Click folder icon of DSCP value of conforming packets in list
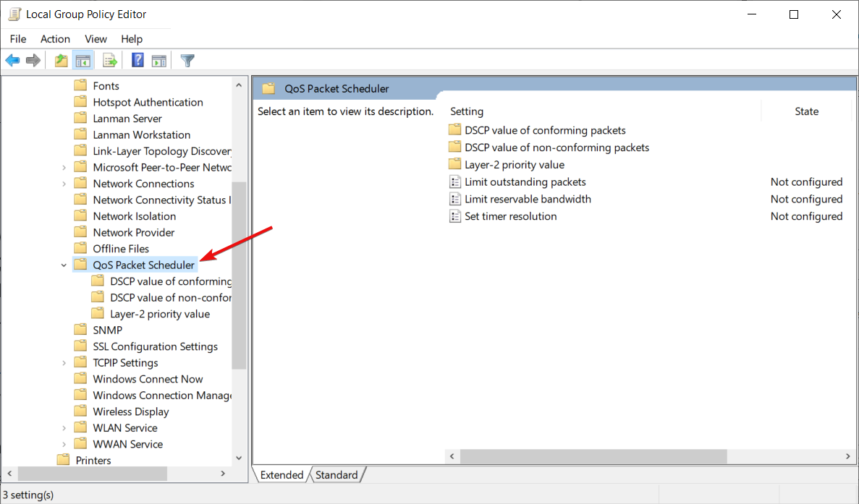Viewport: 859px width, 504px height. pyautogui.click(x=454, y=129)
